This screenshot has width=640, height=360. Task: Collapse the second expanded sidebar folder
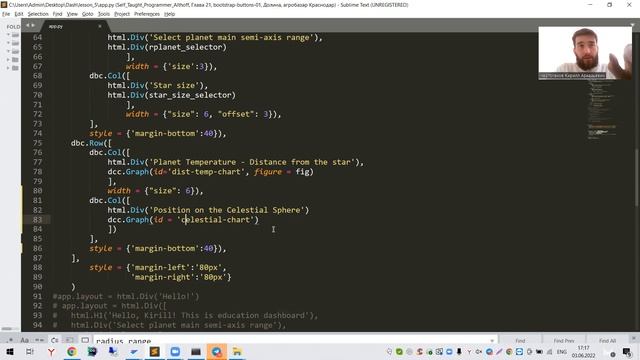[x=8, y=43]
